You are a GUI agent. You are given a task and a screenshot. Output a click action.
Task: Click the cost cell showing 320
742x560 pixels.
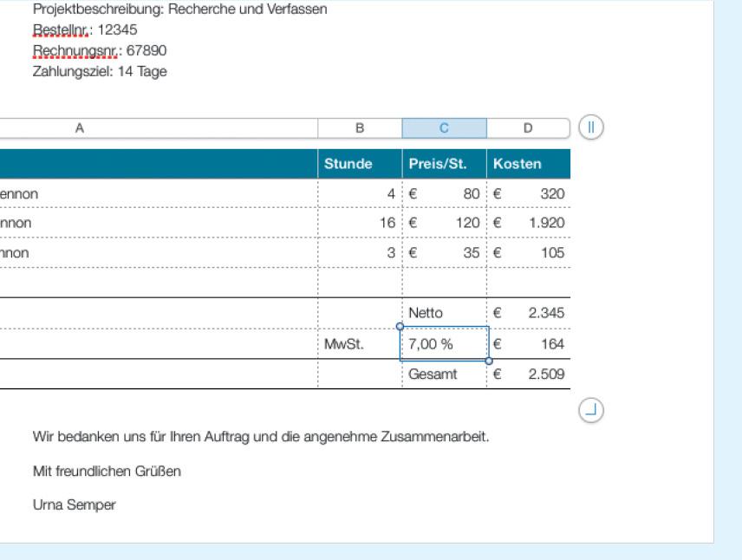529,193
